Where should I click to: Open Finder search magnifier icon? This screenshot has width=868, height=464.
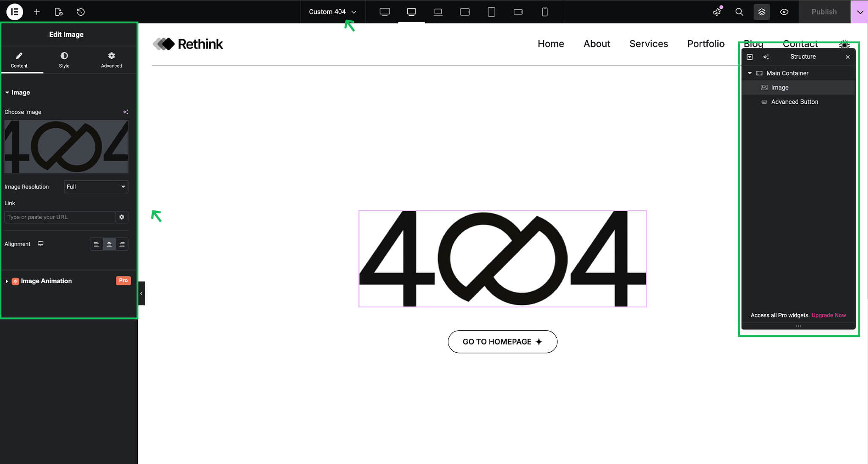click(x=739, y=12)
